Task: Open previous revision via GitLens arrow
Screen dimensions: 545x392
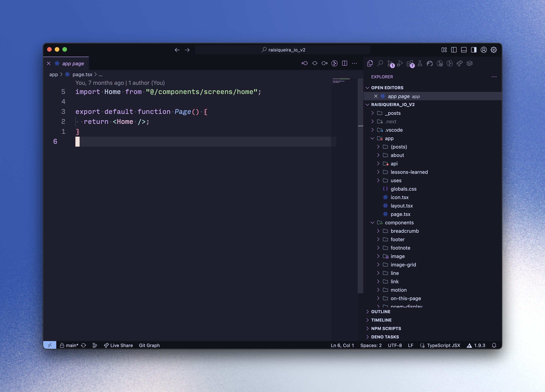Action: click(304, 63)
